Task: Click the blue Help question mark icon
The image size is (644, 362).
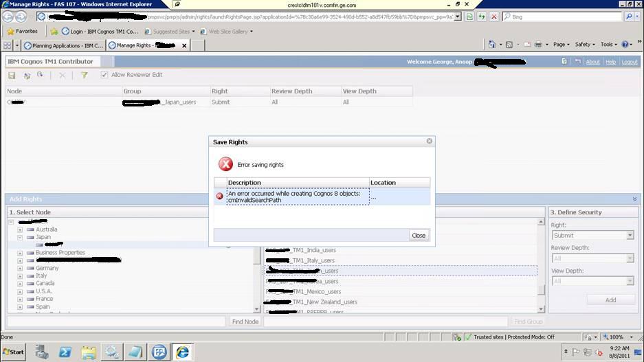Action: point(625,45)
